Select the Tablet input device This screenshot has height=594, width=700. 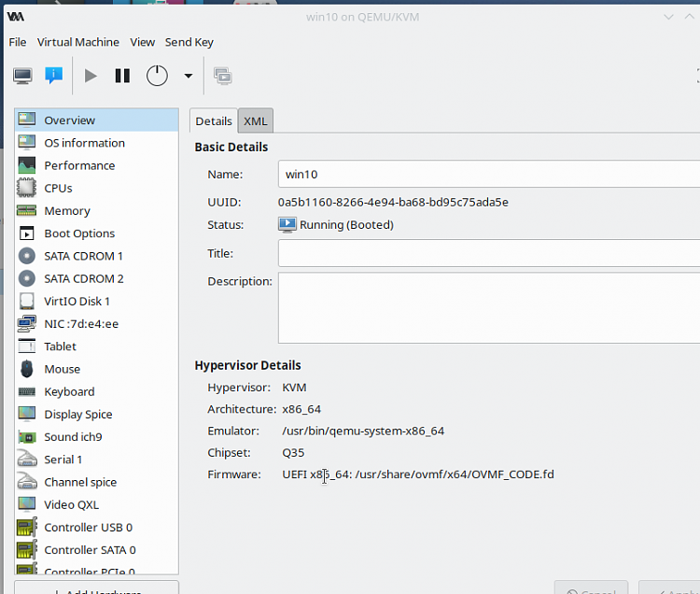(96, 346)
